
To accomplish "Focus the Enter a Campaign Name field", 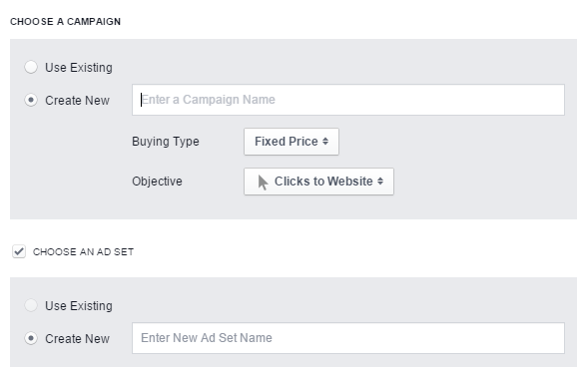I will click(348, 100).
